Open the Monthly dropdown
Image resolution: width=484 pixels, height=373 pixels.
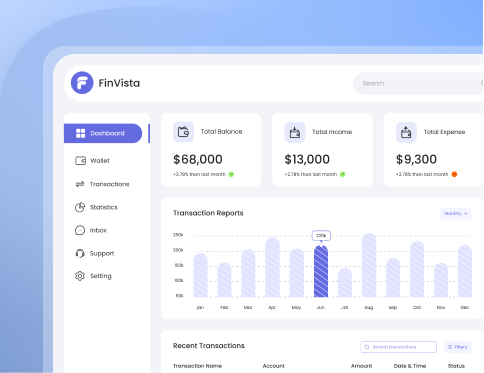456,213
